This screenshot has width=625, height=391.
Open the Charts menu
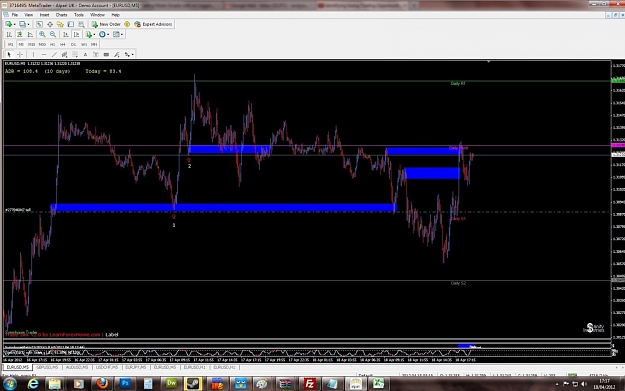pos(61,15)
